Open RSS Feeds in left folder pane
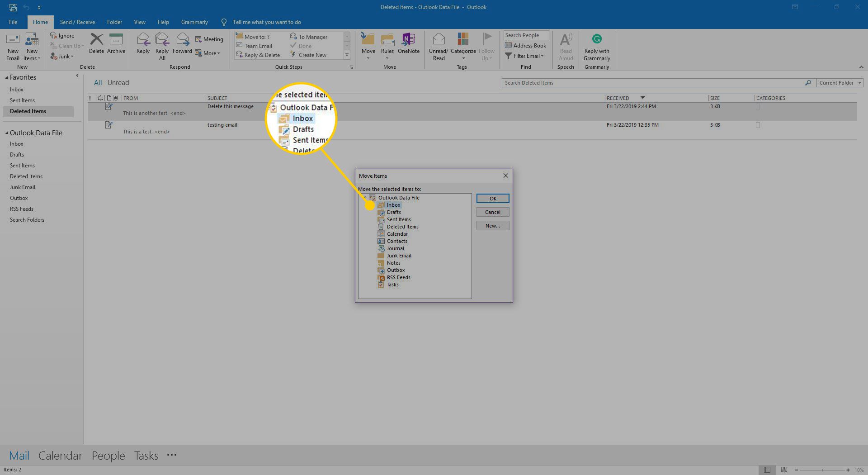The height and width of the screenshot is (475, 868). (22, 209)
